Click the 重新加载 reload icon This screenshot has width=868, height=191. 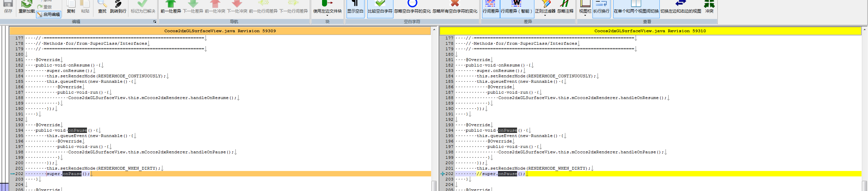click(x=26, y=7)
